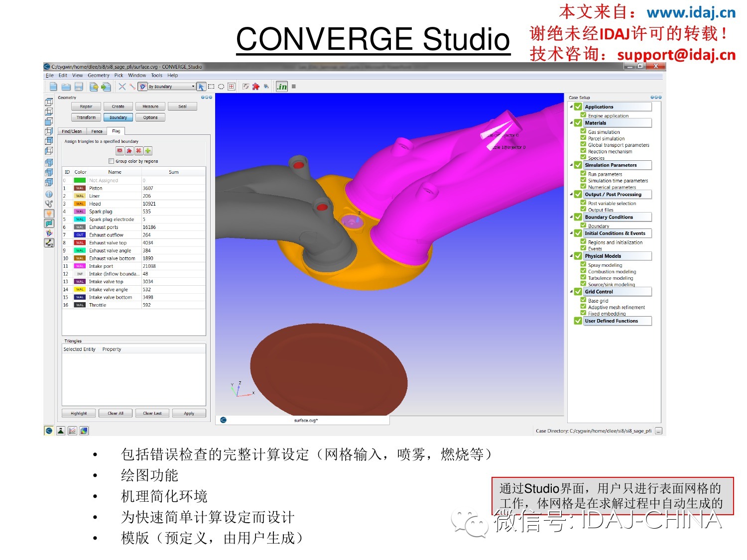Viewport: 747px width, 560px height.
Task: Open the Geometry menu
Action: [x=99, y=76]
